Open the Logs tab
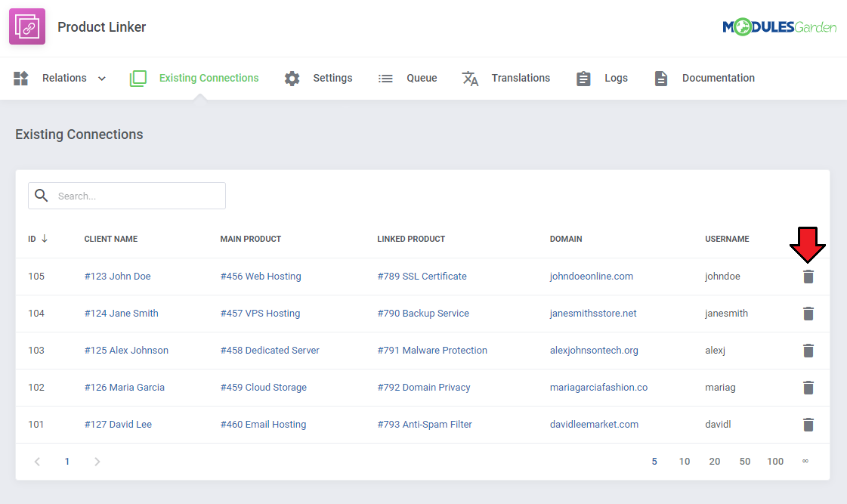The height and width of the screenshot is (504, 847). [616, 78]
